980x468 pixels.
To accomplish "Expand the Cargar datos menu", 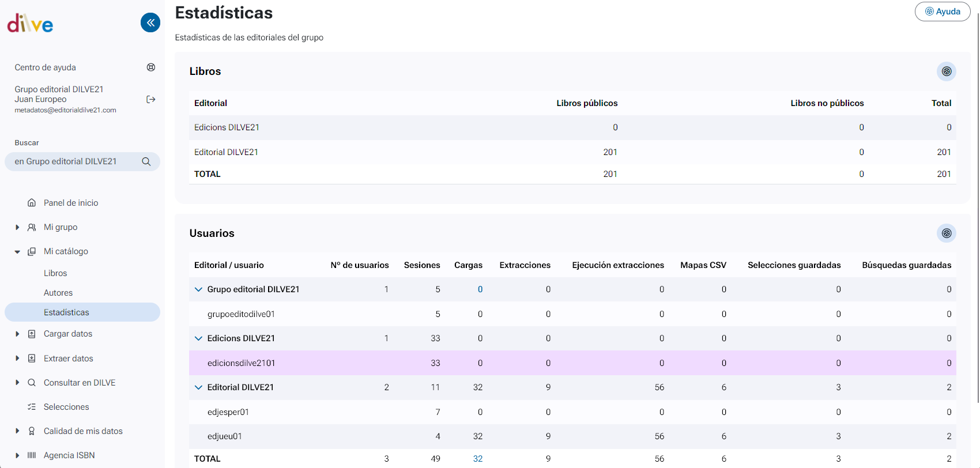I will pos(17,334).
